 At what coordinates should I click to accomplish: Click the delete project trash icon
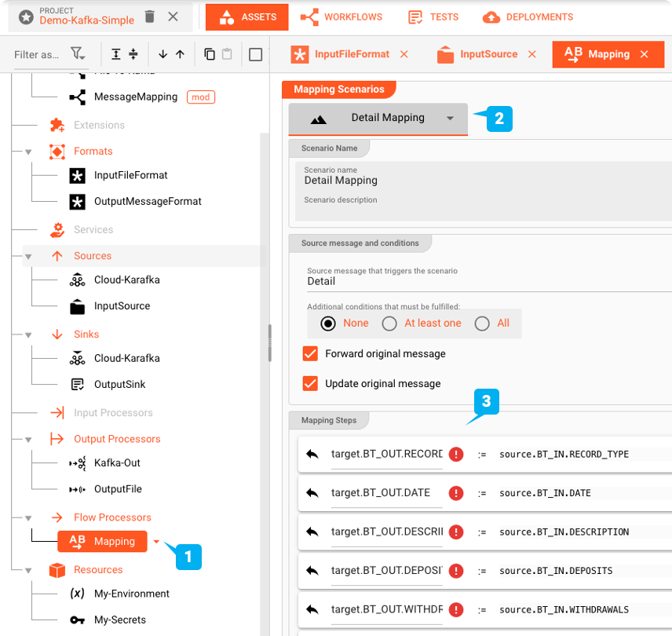tap(150, 16)
